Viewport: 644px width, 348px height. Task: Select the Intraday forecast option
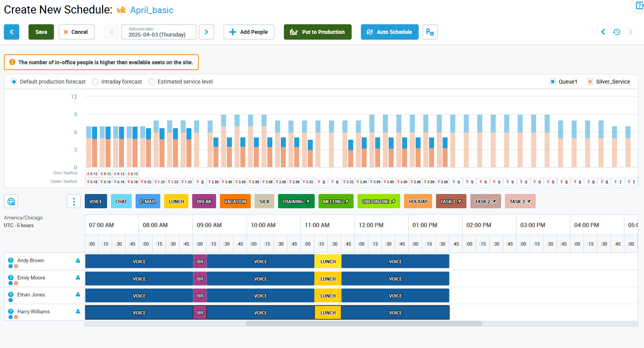95,82
